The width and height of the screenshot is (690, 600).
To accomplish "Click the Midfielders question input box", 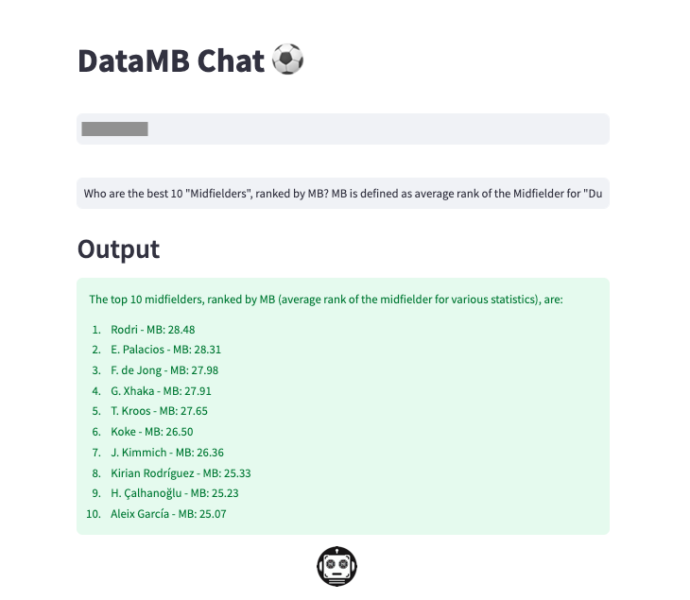I will 343,193.
